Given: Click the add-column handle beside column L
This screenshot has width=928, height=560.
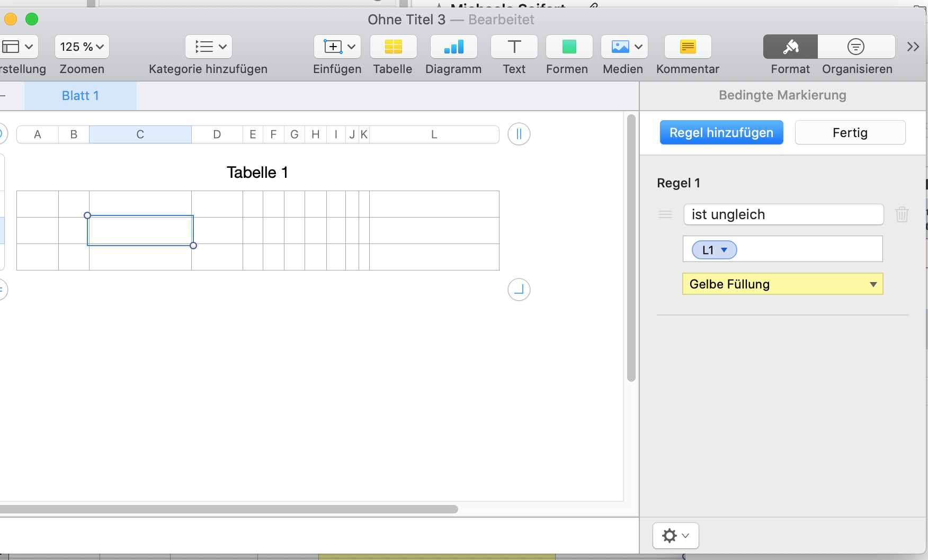Looking at the screenshot, I should (519, 134).
